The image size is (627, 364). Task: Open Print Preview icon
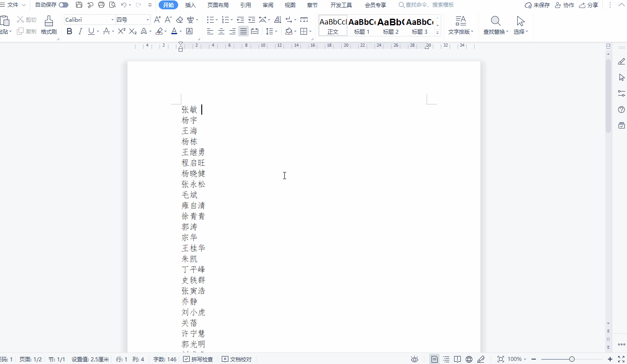112,5
